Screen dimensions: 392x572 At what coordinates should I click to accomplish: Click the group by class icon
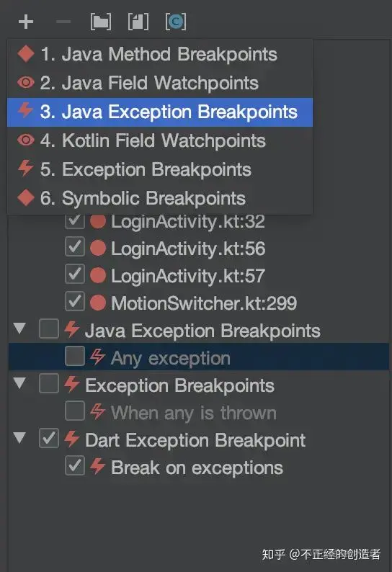(x=176, y=22)
